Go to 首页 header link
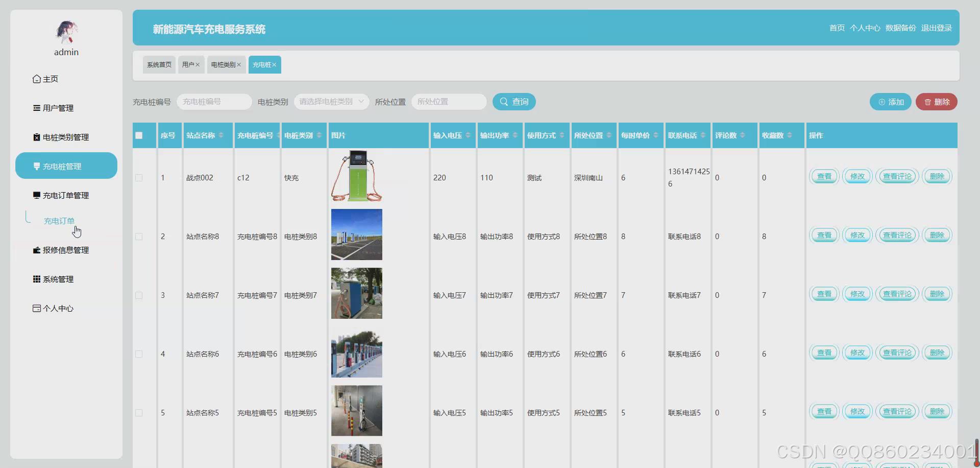980x468 pixels. point(837,28)
